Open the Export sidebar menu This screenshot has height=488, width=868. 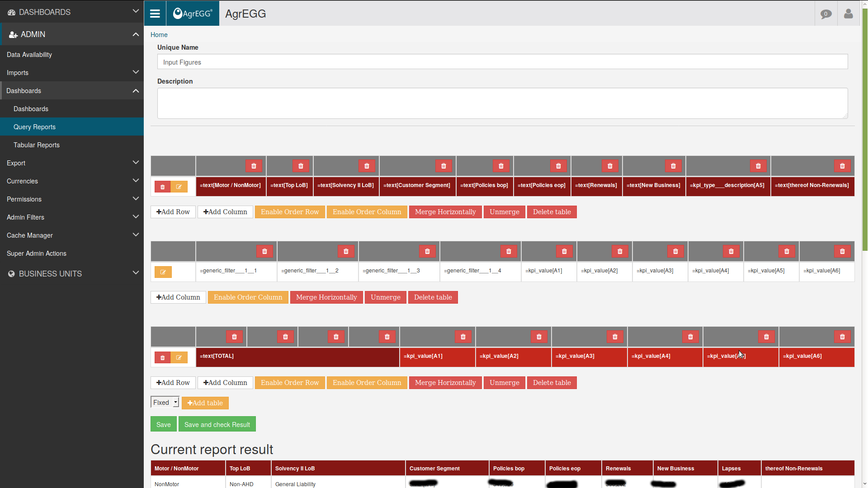point(71,163)
